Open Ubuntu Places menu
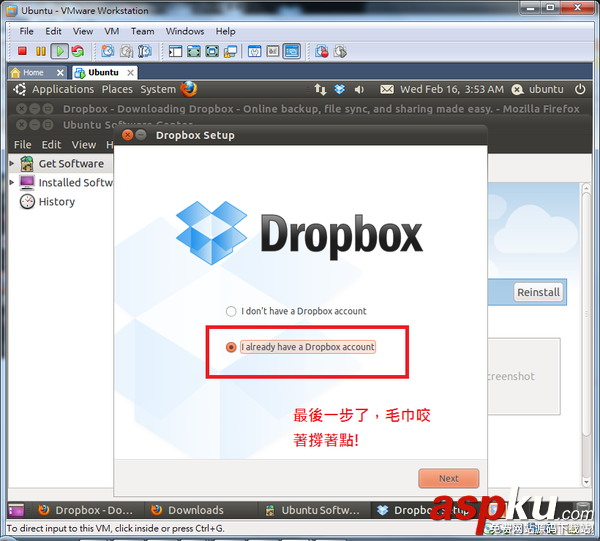This screenshot has width=600, height=541. (x=117, y=89)
